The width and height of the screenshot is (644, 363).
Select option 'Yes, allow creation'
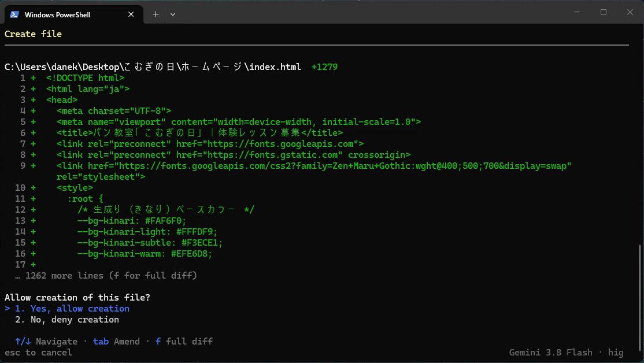coord(67,309)
